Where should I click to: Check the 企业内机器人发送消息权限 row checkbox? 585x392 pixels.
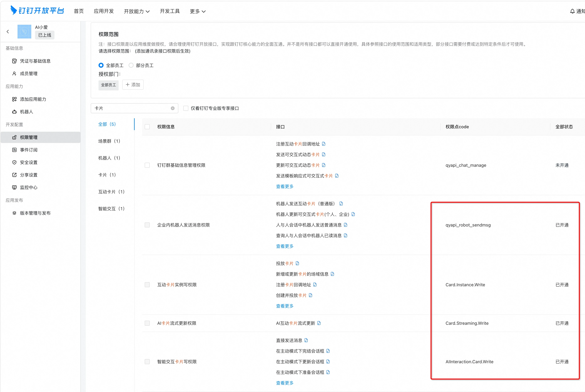(x=147, y=225)
